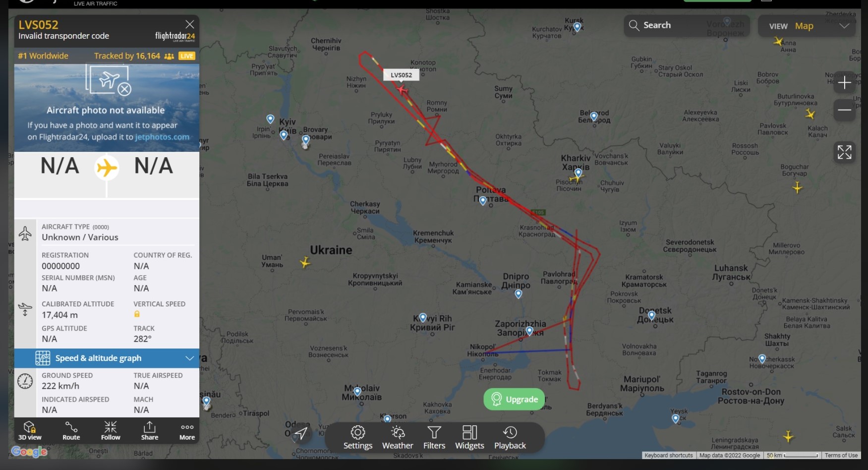The width and height of the screenshot is (868, 470).
Task: Open the VIEW Map dropdown
Action: tap(806, 26)
